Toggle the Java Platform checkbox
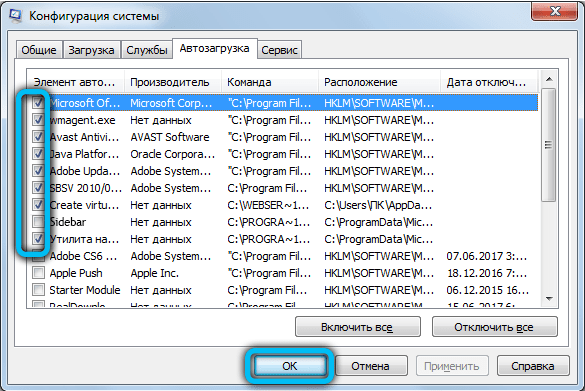This screenshot has width=585, height=391. [x=38, y=154]
